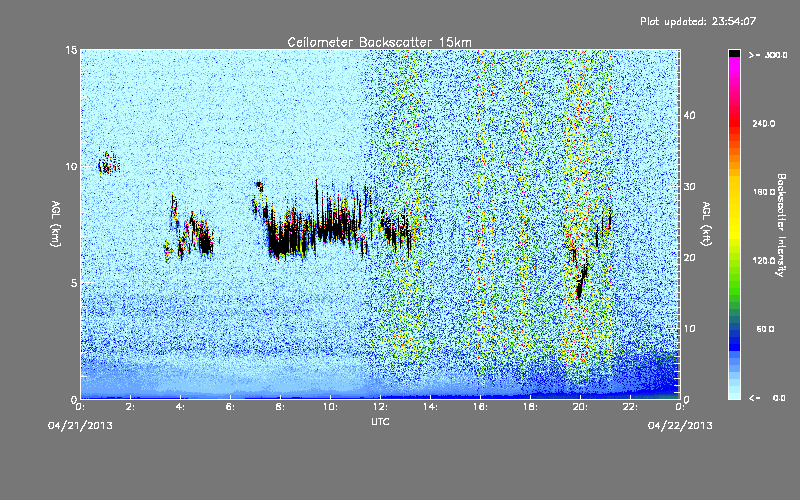Click the 'Backscatter Intensity' colorbar title
This screenshot has height=500, width=800.
click(x=781, y=225)
